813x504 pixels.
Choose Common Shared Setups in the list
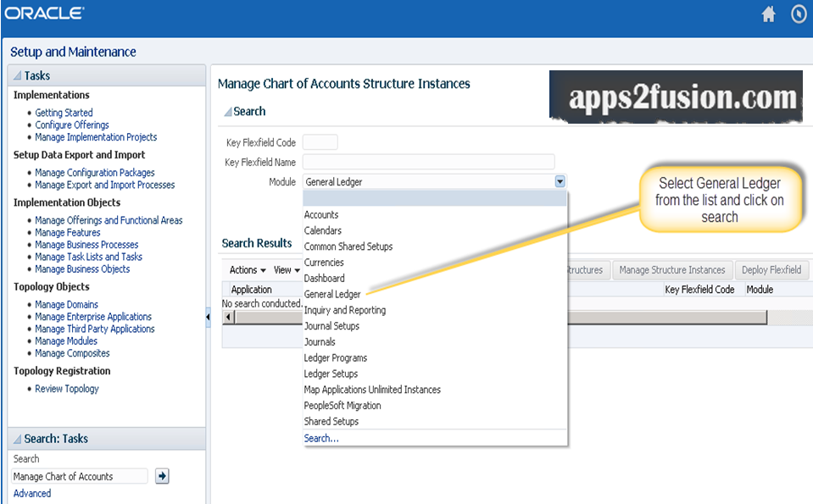pyautogui.click(x=348, y=246)
